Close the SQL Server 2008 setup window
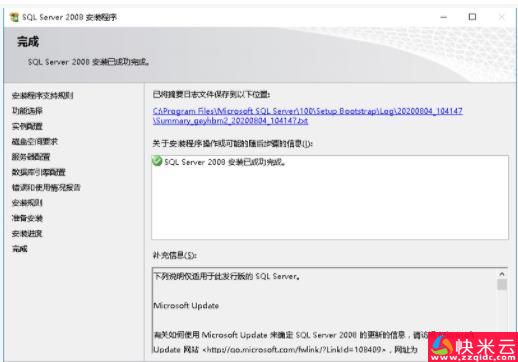The height and width of the screenshot is (362, 518). click(x=501, y=17)
